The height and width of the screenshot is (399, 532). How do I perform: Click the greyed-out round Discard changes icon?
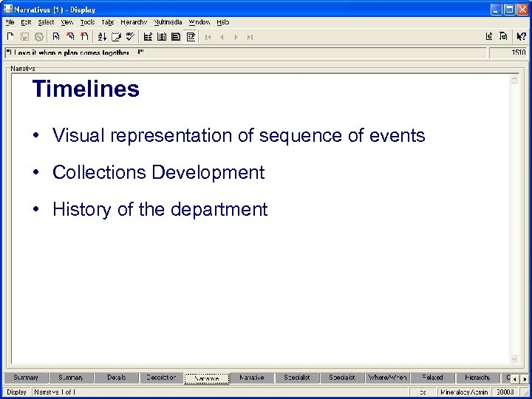39,37
